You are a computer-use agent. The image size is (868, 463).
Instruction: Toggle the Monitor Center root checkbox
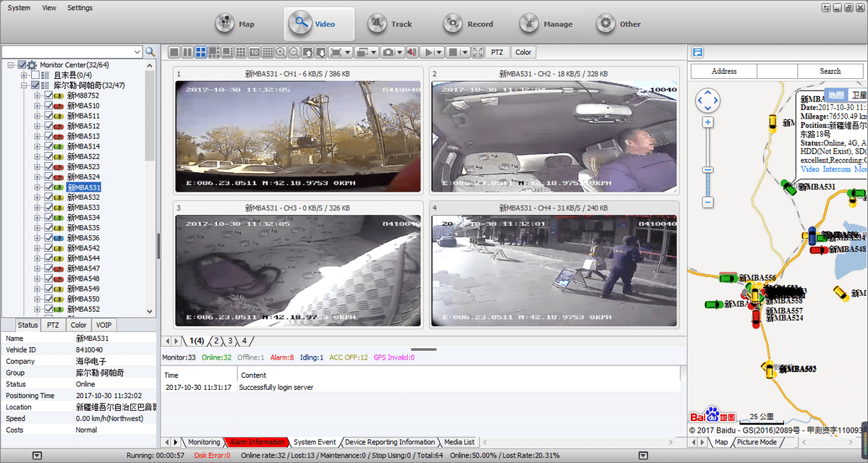[x=22, y=65]
